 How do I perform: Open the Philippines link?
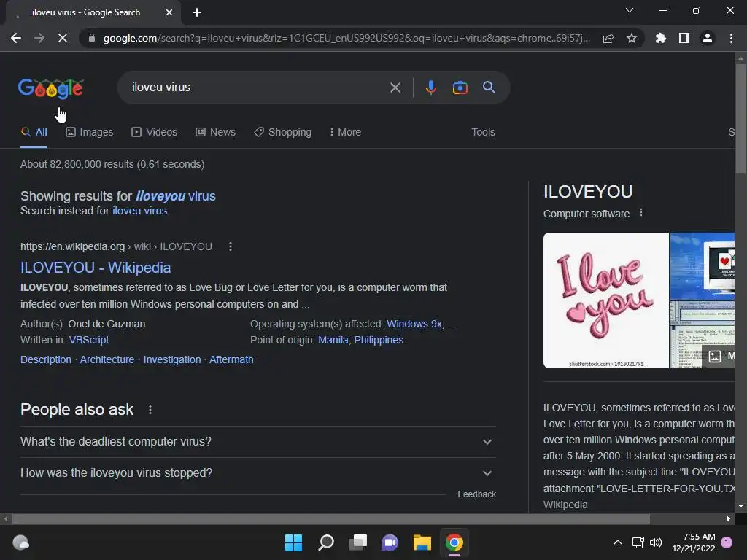click(x=379, y=340)
